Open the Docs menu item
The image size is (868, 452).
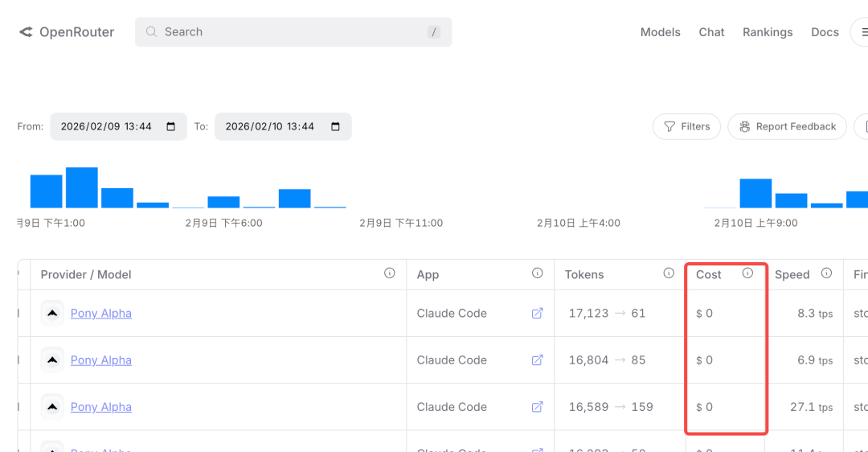click(x=825, y=32)
